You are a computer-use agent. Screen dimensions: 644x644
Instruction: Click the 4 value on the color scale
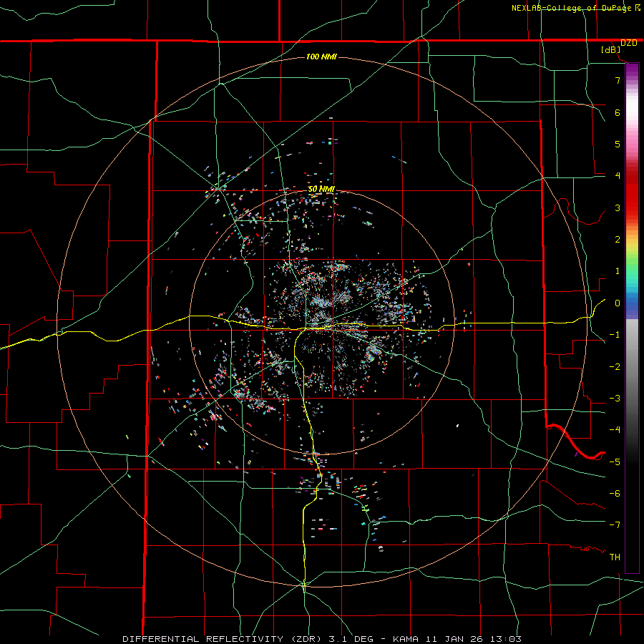618,176
